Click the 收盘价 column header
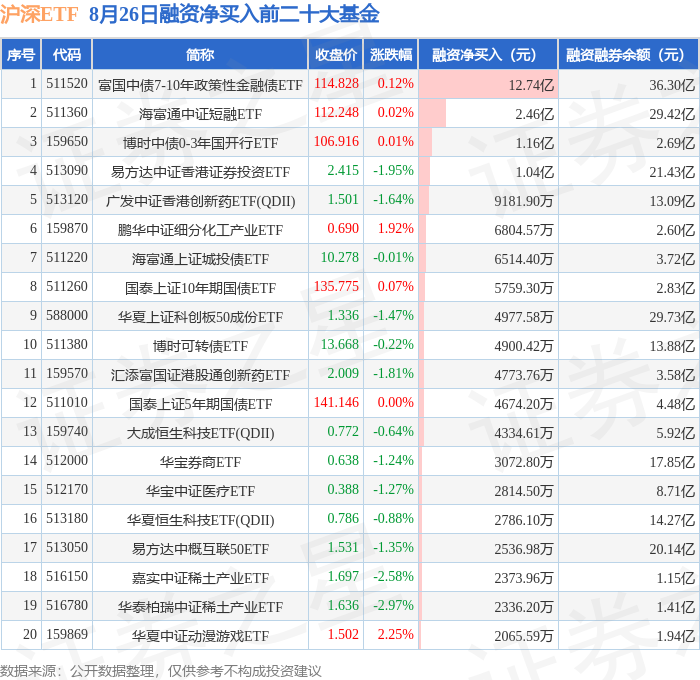Viewport: 700px width, 680px height. click(x=336, y=54)
